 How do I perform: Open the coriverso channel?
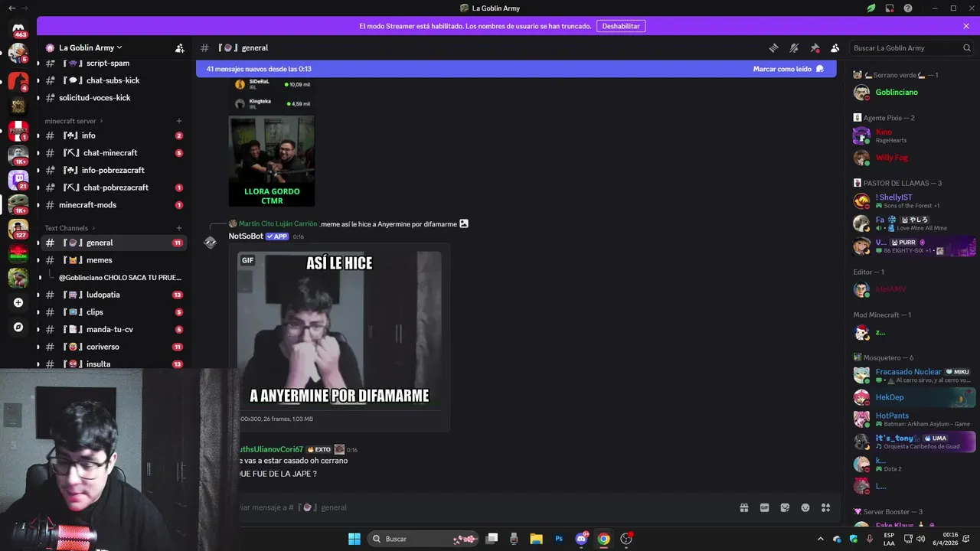[113, 347]
